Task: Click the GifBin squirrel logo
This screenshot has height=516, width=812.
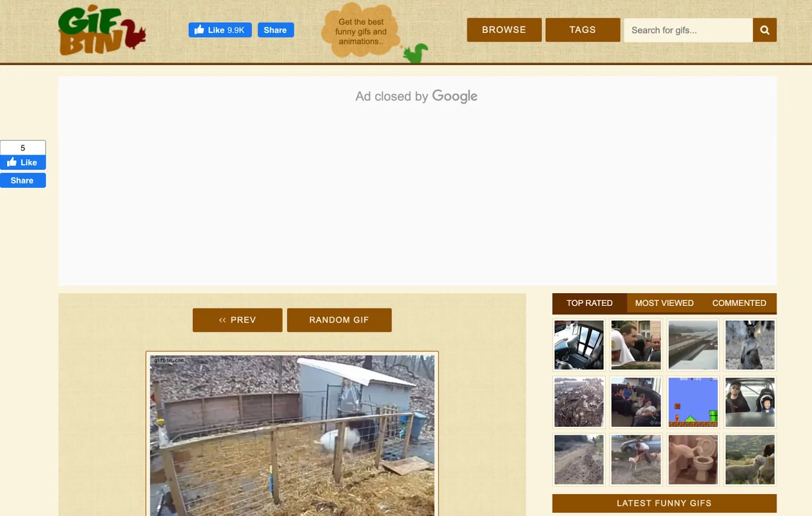Action: click(x=102, y=30)
